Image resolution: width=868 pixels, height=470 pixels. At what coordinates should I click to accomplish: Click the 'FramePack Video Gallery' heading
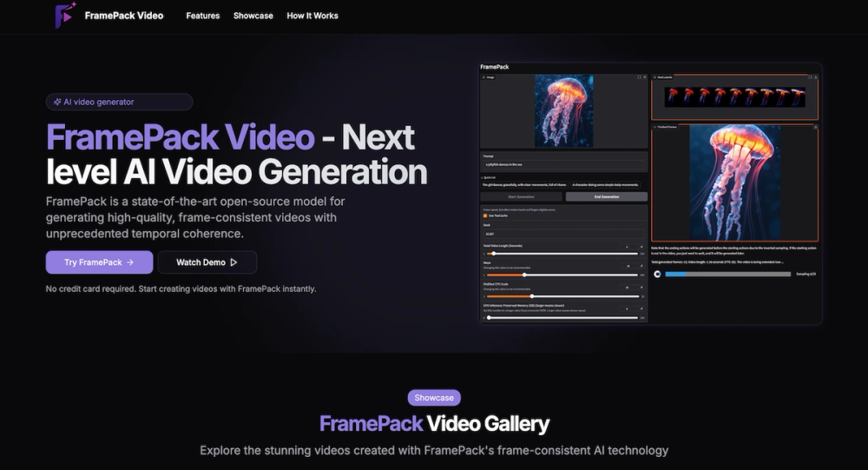pos(434,423)
